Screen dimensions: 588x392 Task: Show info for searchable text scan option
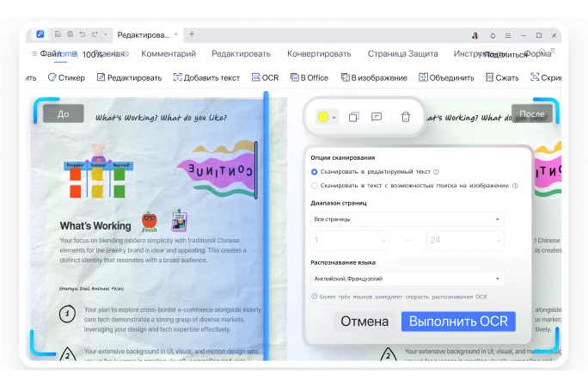[515, 186]
